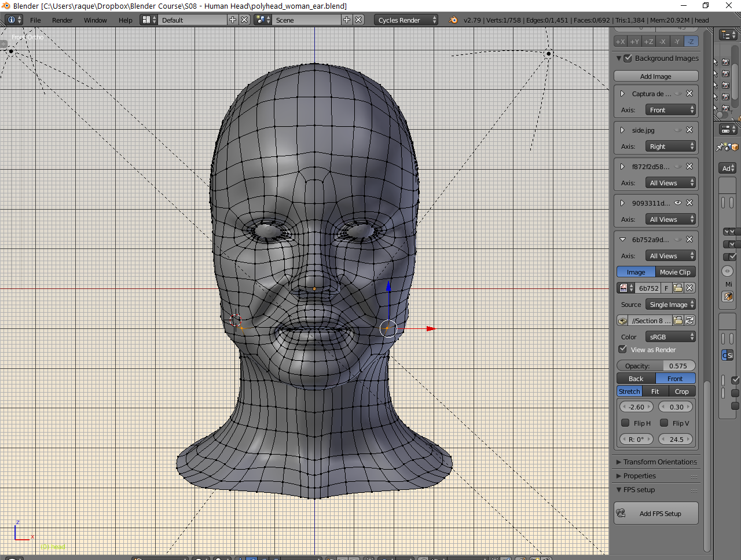This screenshot has width=741, height=560.
Task: Click the +X align view button
Action: (620, 41)
